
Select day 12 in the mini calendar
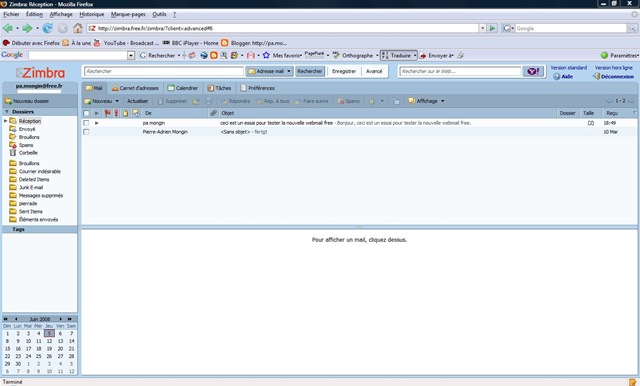pyautogui.click(x=49, y=341)
